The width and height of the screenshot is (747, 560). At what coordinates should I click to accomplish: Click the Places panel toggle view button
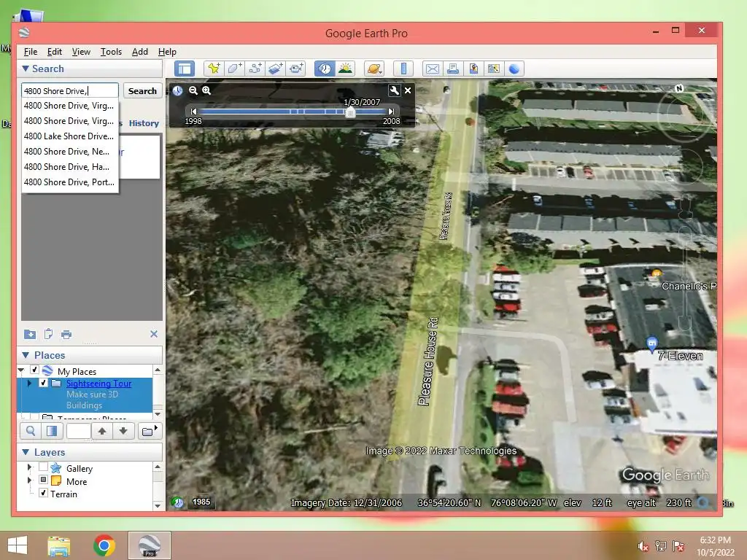point(52,432)
